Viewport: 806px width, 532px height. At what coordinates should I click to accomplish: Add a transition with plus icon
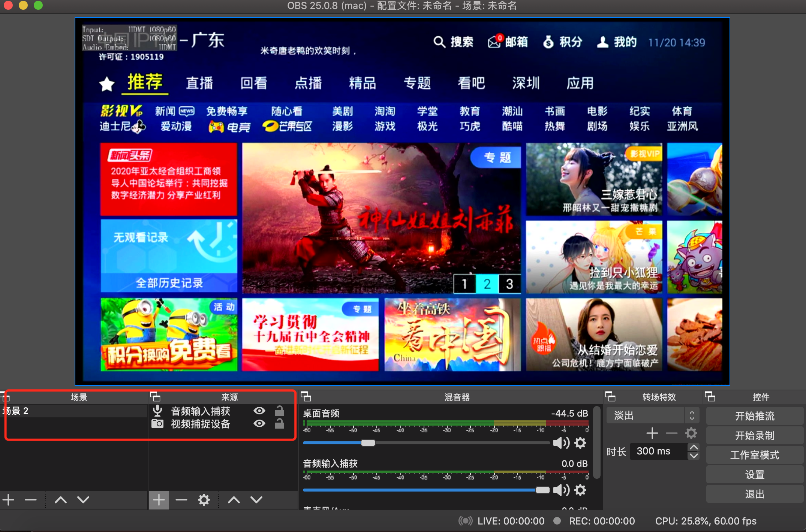pyautogui.click(x=652, y=433)
